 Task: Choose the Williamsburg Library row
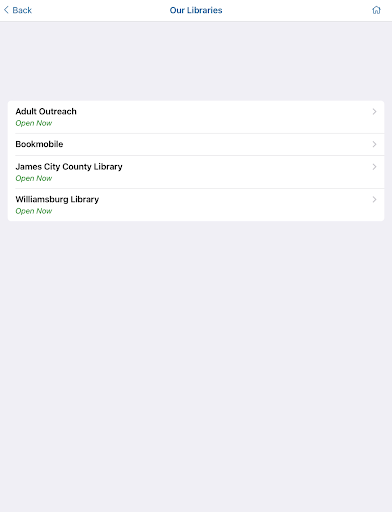(x=196, y=205)
